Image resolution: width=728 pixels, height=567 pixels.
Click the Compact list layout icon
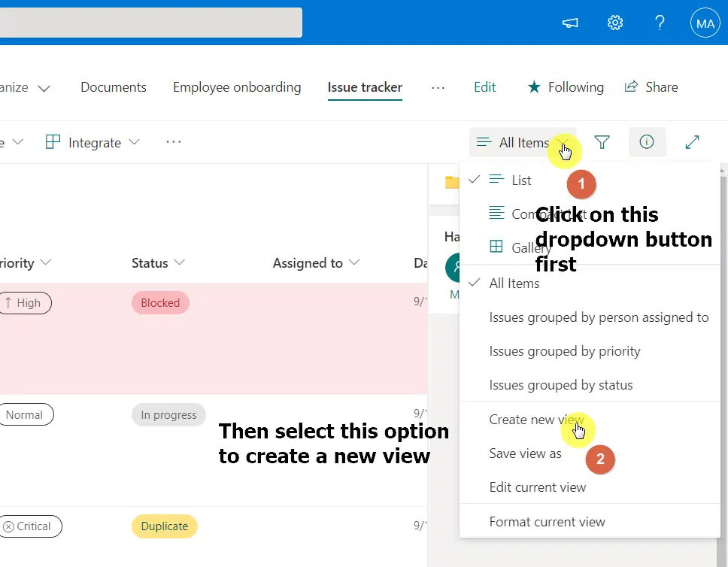click(x=496, y=213)
